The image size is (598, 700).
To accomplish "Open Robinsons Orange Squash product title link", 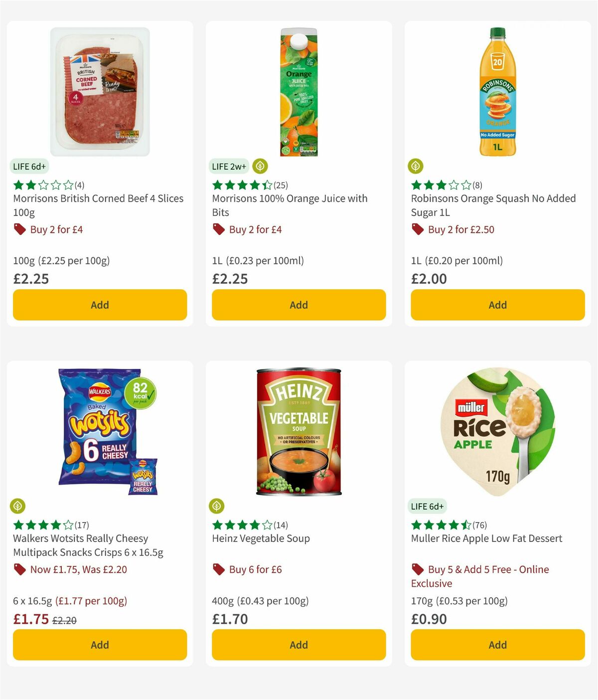I will (493, 205).
